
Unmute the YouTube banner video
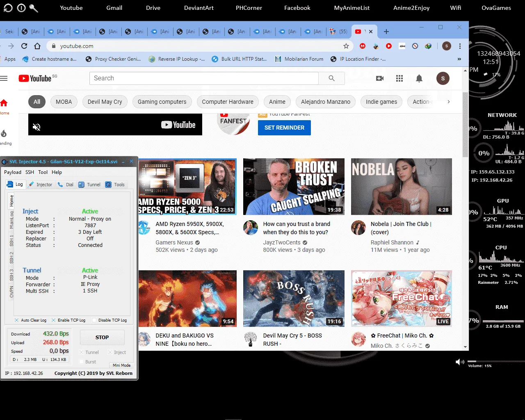click(x=37, y=127)
